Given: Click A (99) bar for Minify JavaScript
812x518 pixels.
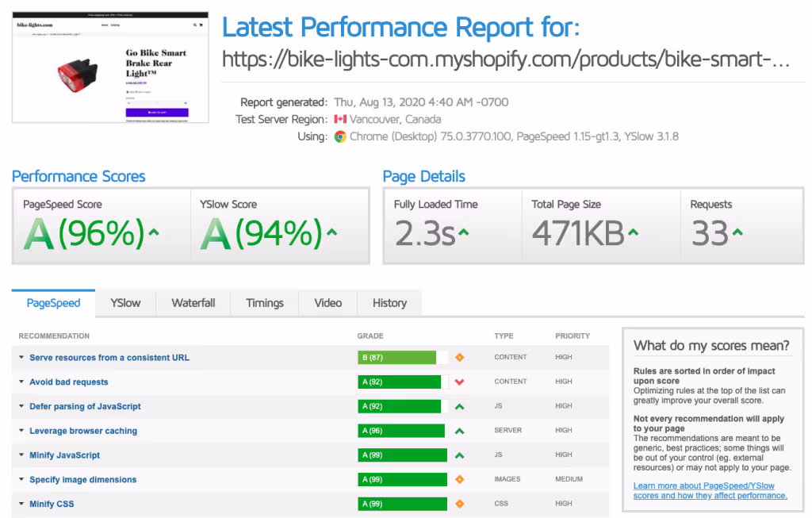Looking at the screenshot, I should coord(402,455).
